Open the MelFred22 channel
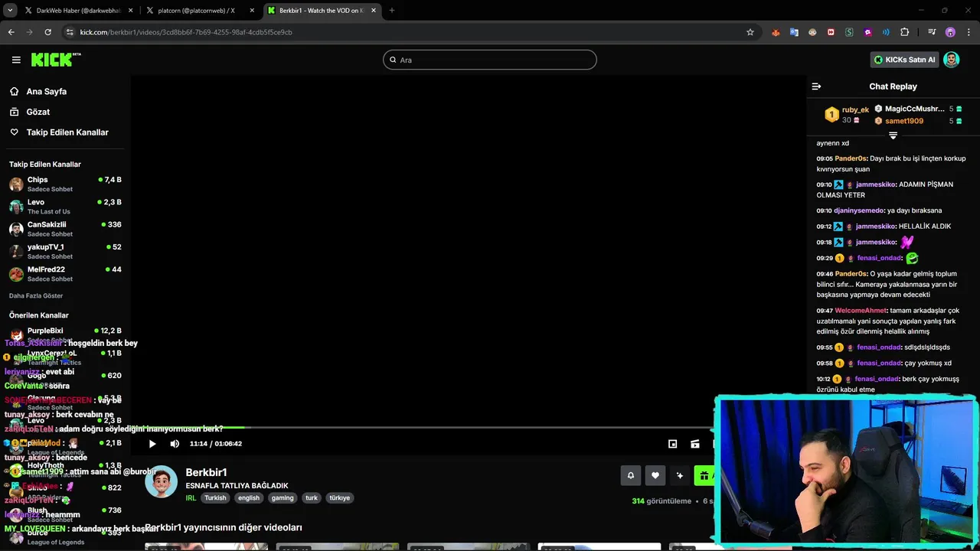Image resolution: width=980 pixels, height=551 pixels. (x=65, y=273)
